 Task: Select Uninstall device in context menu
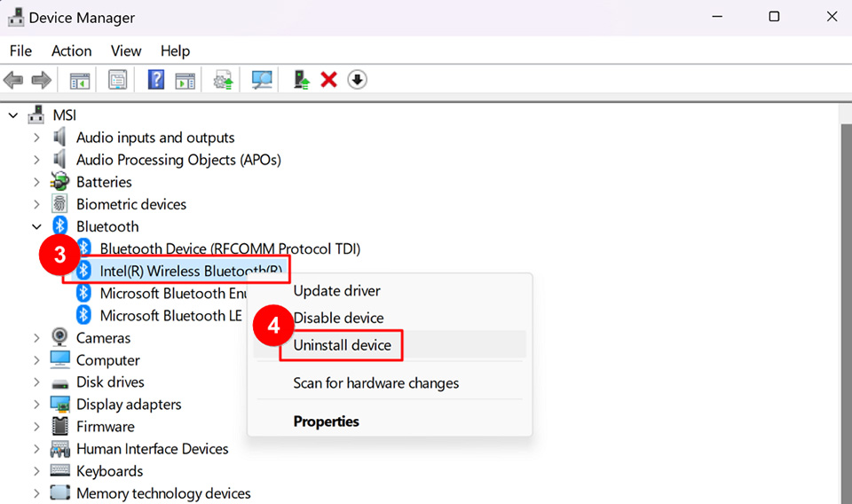coord(390,345)
